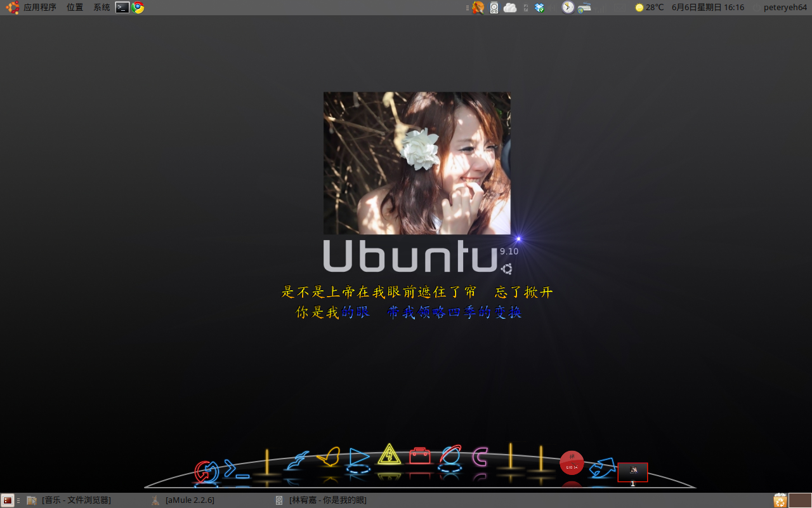Open the yellow butterfly dock icon
The height and width of the screenshot is (508, 812).
(328, 456)
